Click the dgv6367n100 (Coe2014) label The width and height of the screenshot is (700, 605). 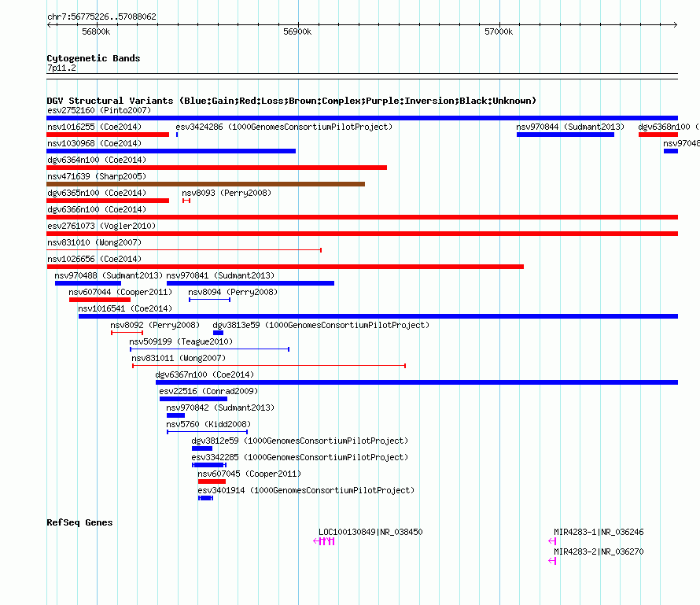(204, 374)
